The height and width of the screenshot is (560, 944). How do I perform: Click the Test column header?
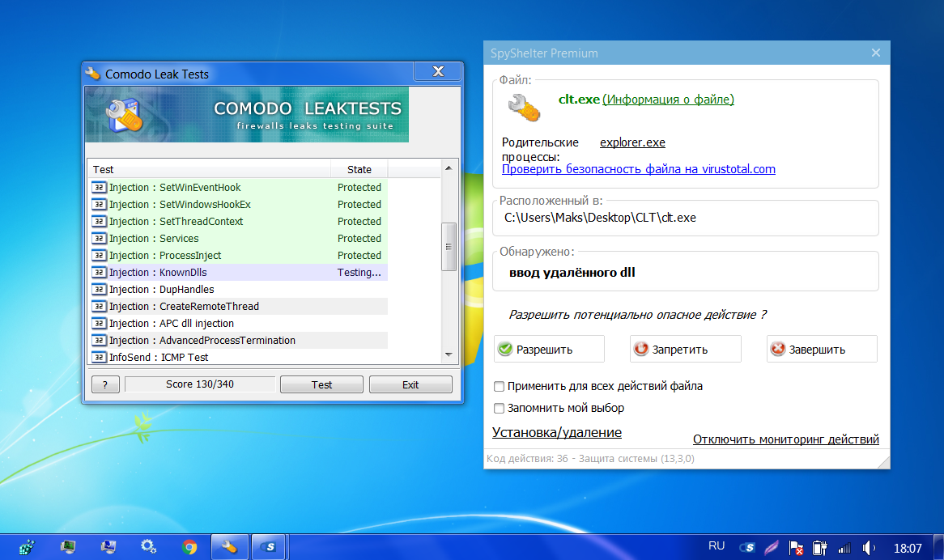tap(209, 169)
